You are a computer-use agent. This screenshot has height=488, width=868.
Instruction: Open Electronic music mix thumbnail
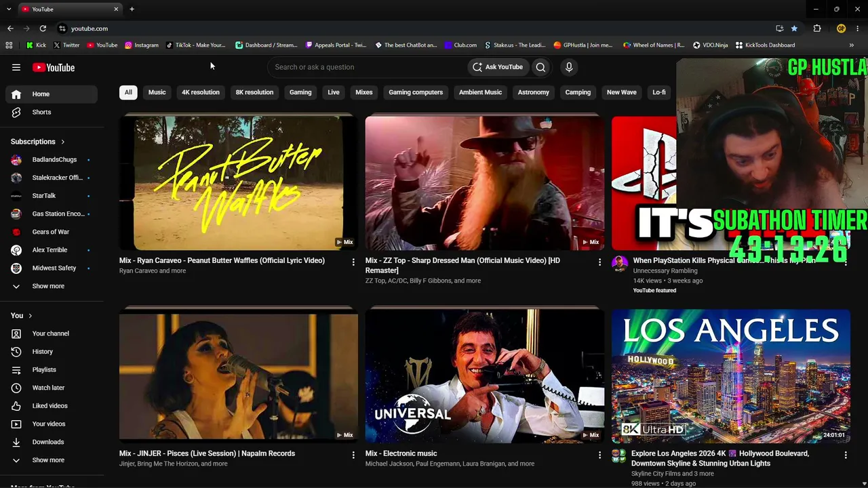(x=485, y=376)
